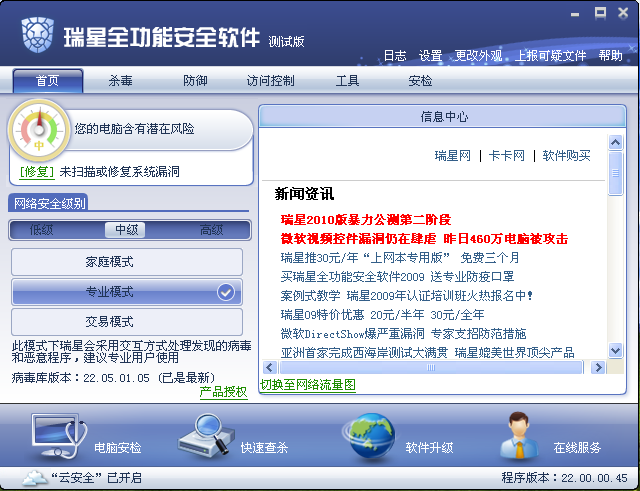This screenshot has height=491, width=640.
Task: Click the cloud security status icon
Action: pyautogui.click(x=35, y=478)
